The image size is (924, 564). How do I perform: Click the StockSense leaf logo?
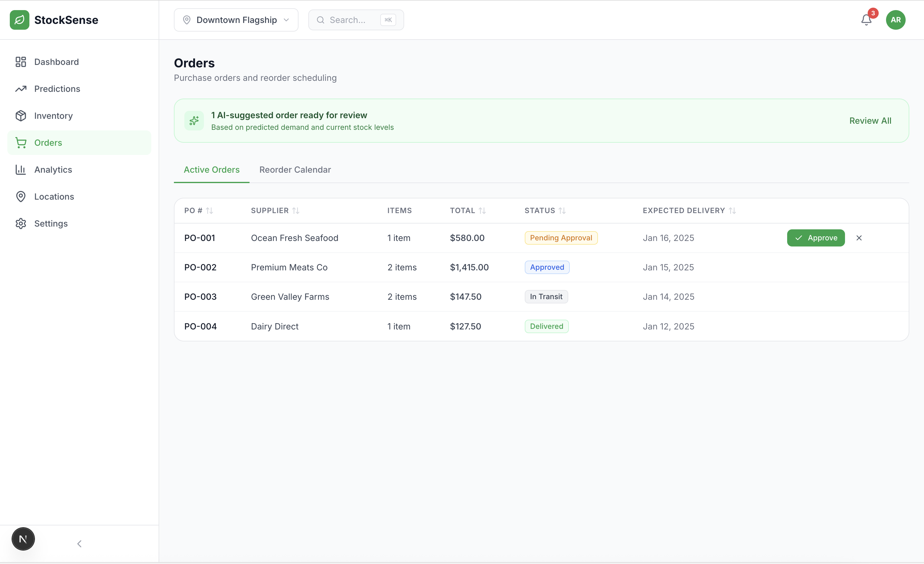click(x=20, y=20)
